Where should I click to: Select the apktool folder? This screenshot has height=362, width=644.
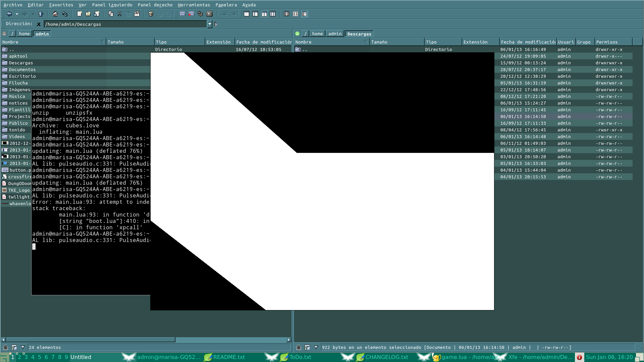coord(18,56)
